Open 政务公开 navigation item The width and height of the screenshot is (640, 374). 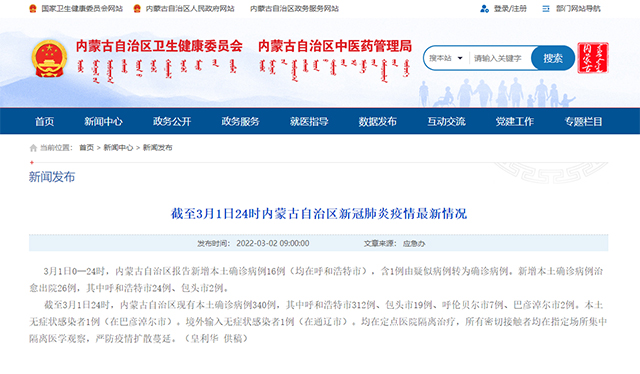click(172, 121)
